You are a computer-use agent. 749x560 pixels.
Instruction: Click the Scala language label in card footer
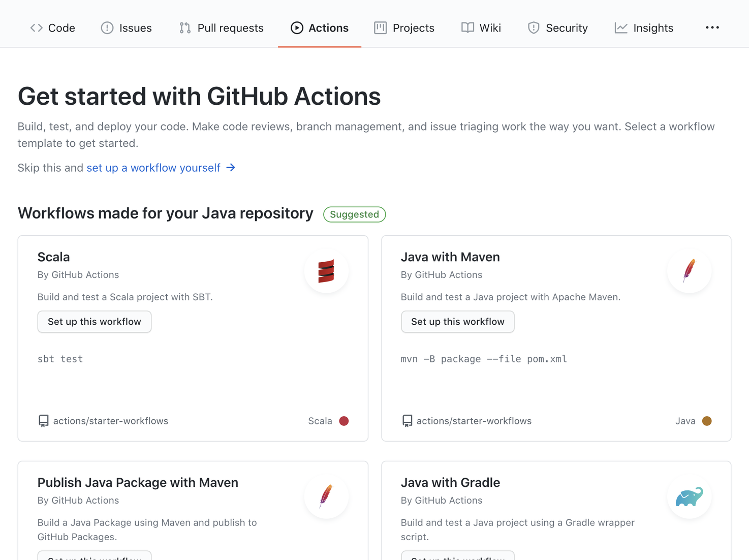coord(320,421)
